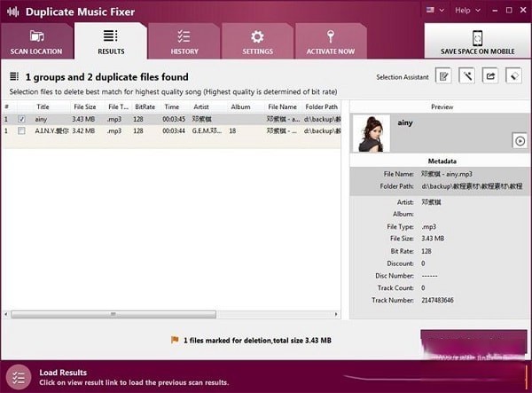The width and height of the screenshot is (532, 393).
Task: Click the Artist column header
Action: (201, 106)
